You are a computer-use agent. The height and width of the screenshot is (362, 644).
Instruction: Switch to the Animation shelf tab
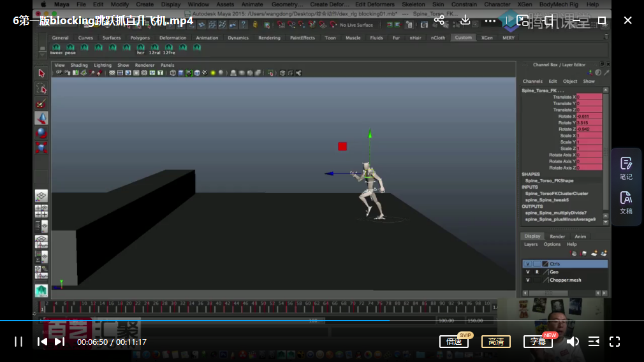207,38
